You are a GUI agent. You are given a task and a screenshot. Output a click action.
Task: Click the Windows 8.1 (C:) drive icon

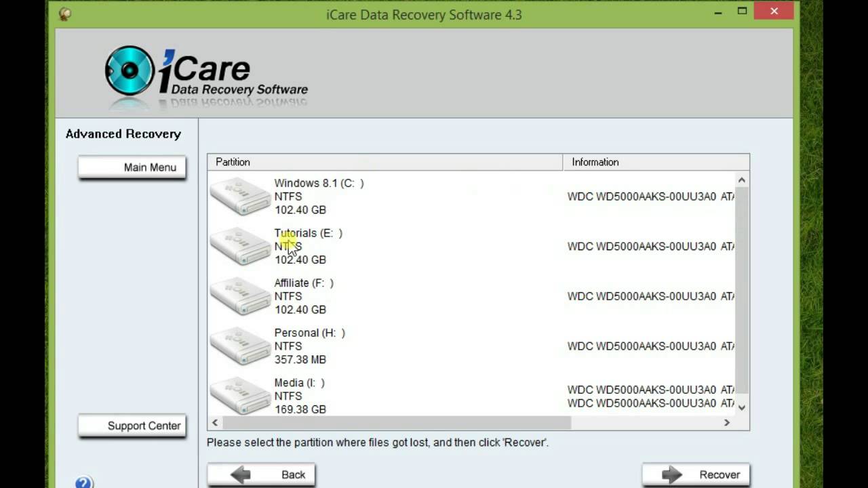click(240, 197)
